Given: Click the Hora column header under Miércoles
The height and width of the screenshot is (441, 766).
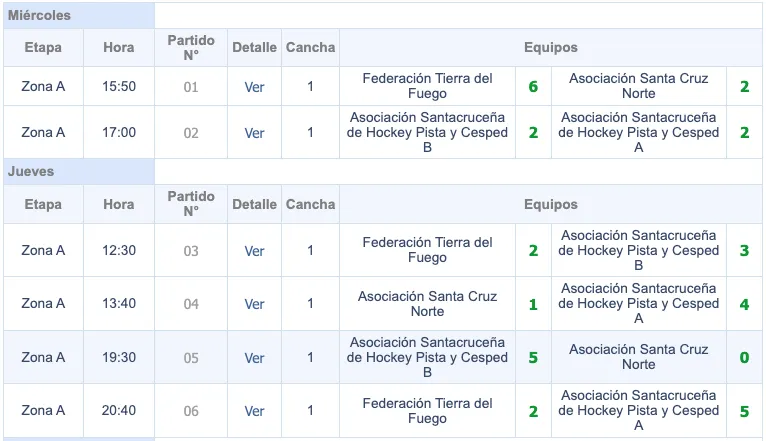Looking at the screenshot, I should [119, 48].
